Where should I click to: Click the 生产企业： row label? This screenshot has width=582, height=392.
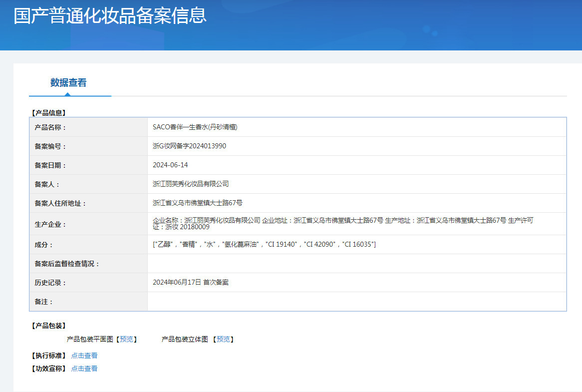click(50, 224)
